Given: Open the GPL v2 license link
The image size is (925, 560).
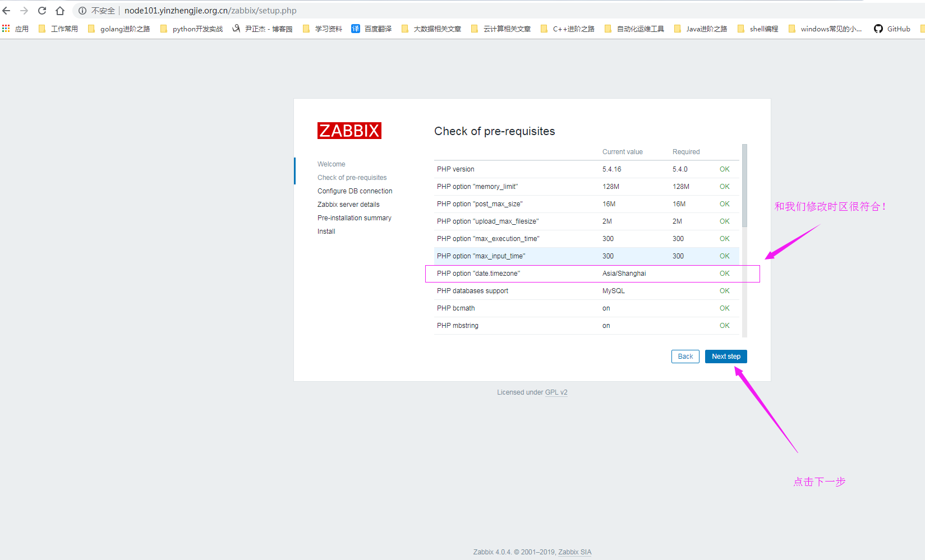Looking at the screenshot, I should click(556, 392).
